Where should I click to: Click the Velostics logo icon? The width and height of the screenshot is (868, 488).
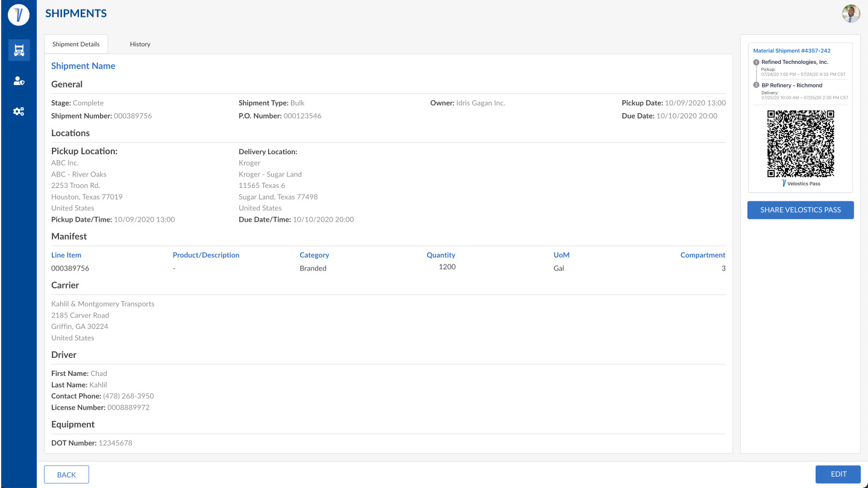tap(19, 14)
